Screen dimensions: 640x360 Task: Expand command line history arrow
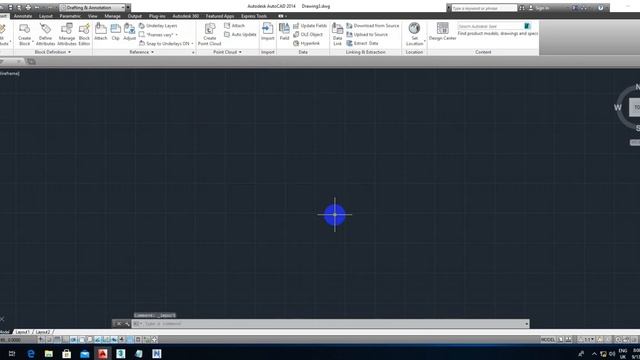(527, 324)
